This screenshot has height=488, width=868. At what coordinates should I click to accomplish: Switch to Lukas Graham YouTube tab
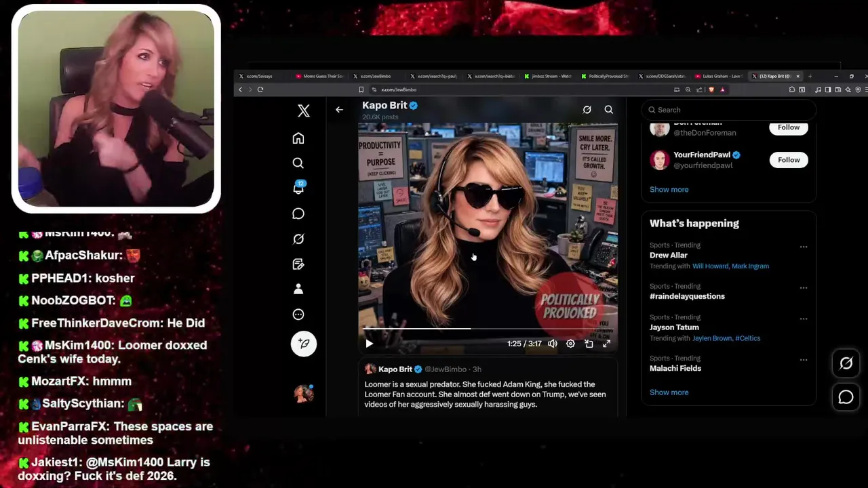tap(719, 76)
